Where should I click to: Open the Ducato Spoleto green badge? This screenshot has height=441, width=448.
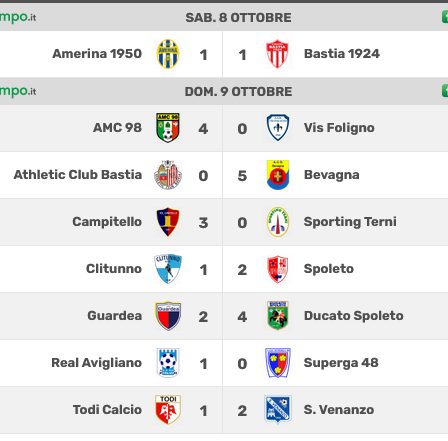pyautogui.click(x=278, y=315)
